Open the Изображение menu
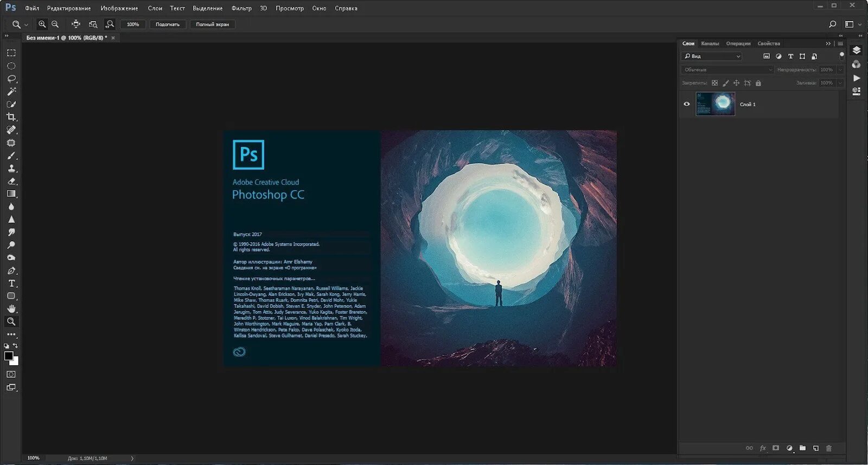Image resolution: width=868 pixels, height=465 pixels. pyautogui.click(x=119, y=8)
